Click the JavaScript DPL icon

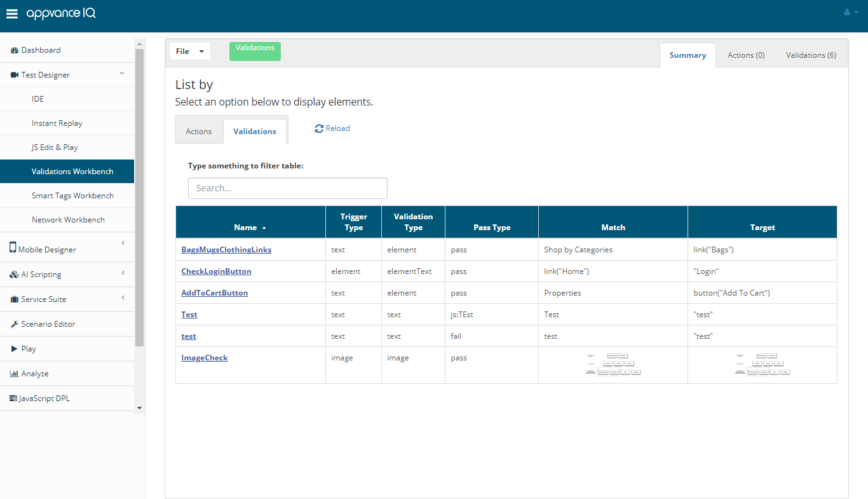pyautogui.click(x=14, y=399)
